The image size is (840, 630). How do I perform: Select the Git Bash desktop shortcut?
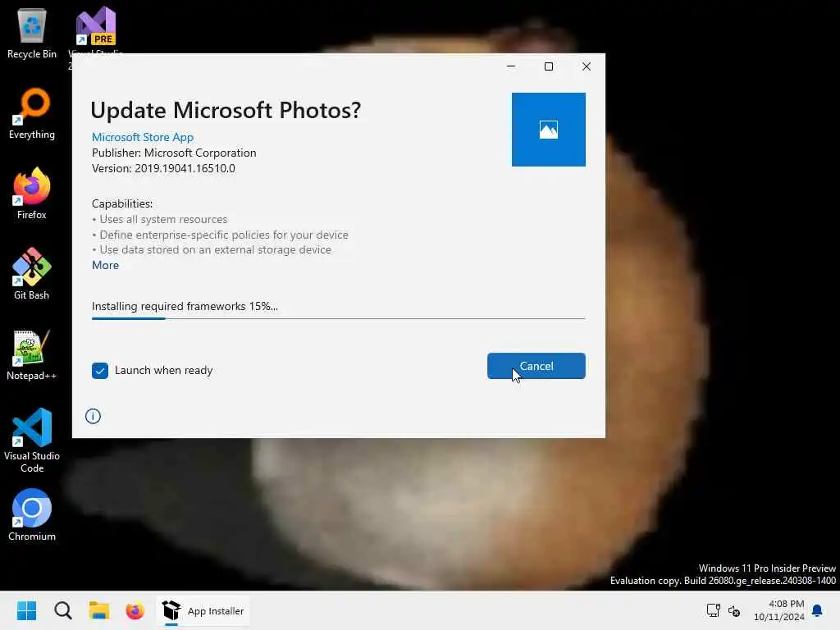click(32, 274)
